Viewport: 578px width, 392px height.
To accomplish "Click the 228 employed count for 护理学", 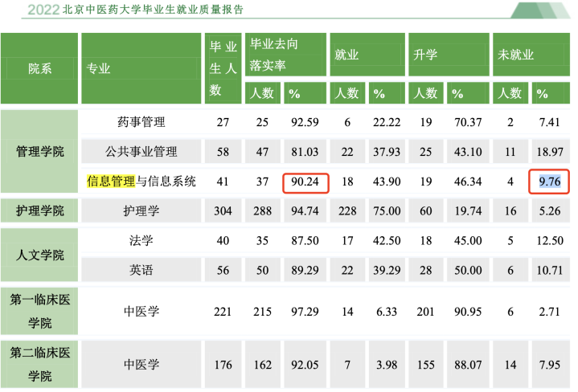I will pos(347,211).
